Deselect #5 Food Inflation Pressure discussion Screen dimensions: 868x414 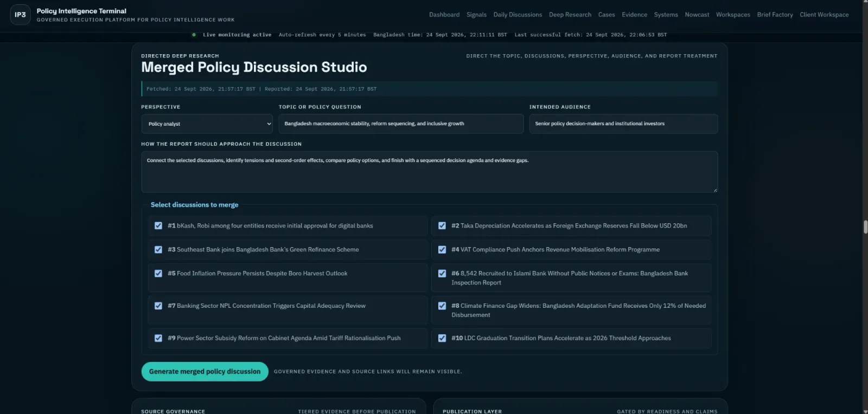[x=158, y=274]
